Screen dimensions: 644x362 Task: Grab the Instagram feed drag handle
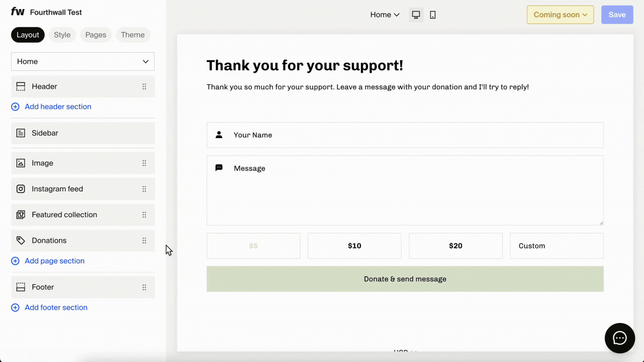144,189
